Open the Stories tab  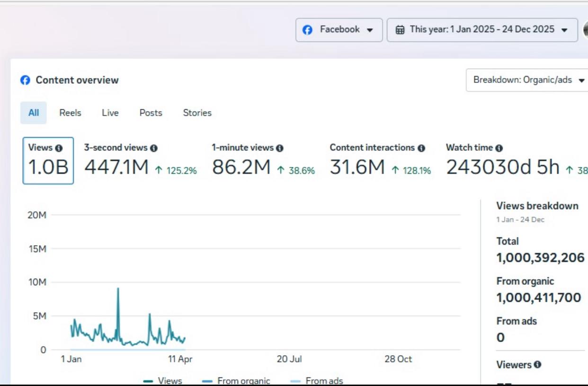click(x=197, y=113)
